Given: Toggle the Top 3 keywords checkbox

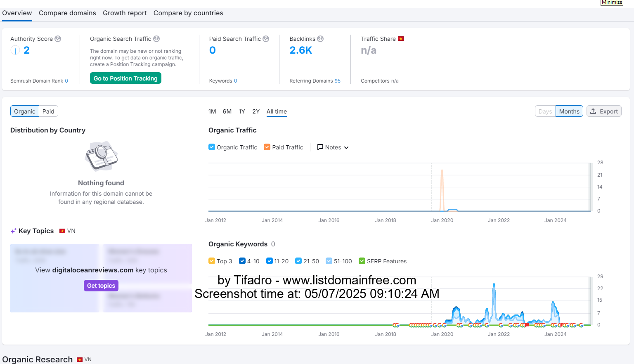Looking at the screenshot, I should tap(212, 261).
